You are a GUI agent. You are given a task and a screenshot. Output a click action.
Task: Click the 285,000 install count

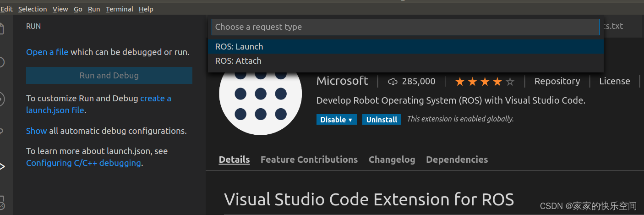(419, 82)
